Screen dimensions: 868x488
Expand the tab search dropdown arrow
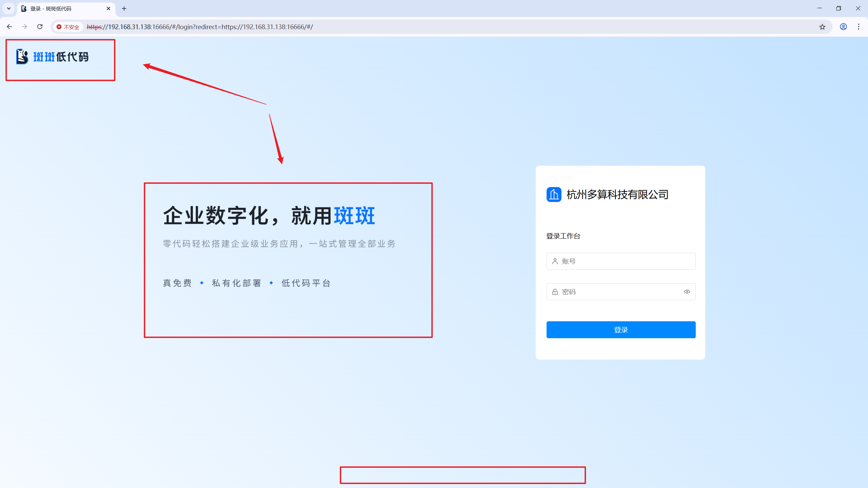[9, 8]
